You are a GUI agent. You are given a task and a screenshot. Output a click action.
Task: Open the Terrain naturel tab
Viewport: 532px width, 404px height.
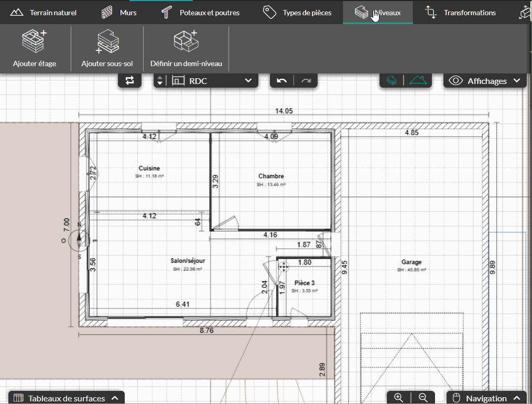pyautogui.click(x=44, y=12)
